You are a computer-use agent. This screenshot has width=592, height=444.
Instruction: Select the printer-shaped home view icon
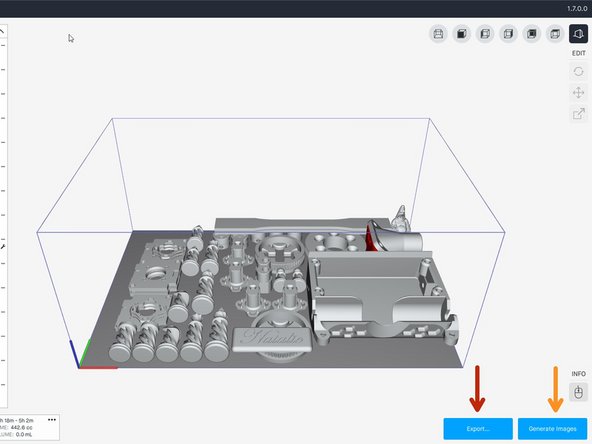pyautogui.click(x=438, y=34)
